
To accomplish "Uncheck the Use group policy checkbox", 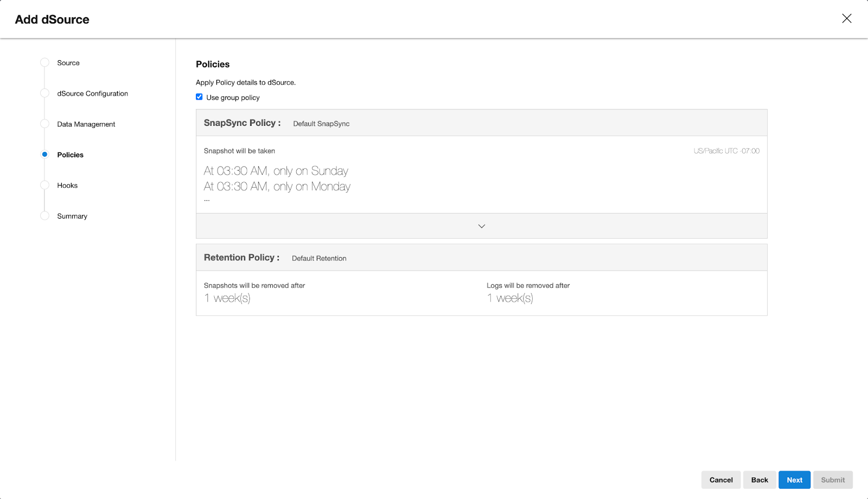I will [199, 97].
